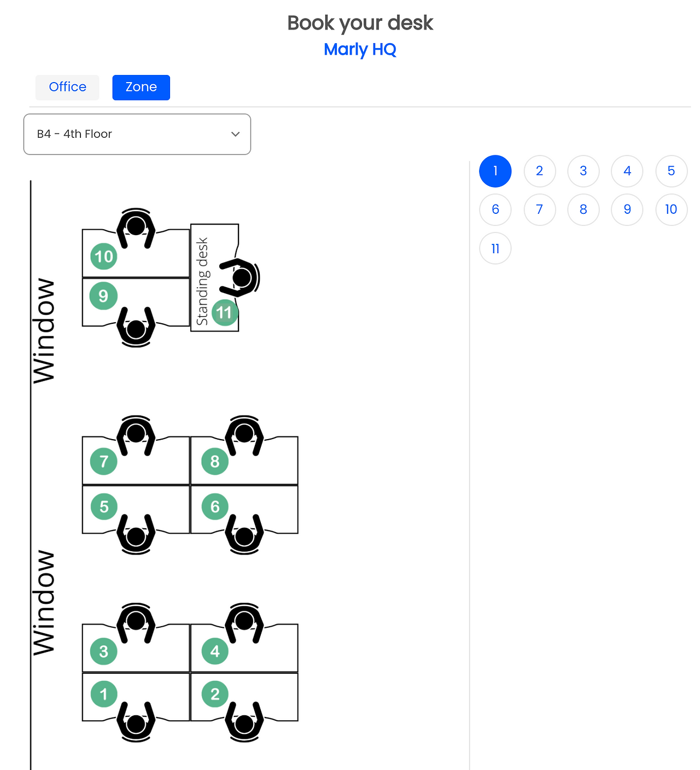Click desk 5 circle in number list
Screen dimensions: 700x770
(671, 171)
